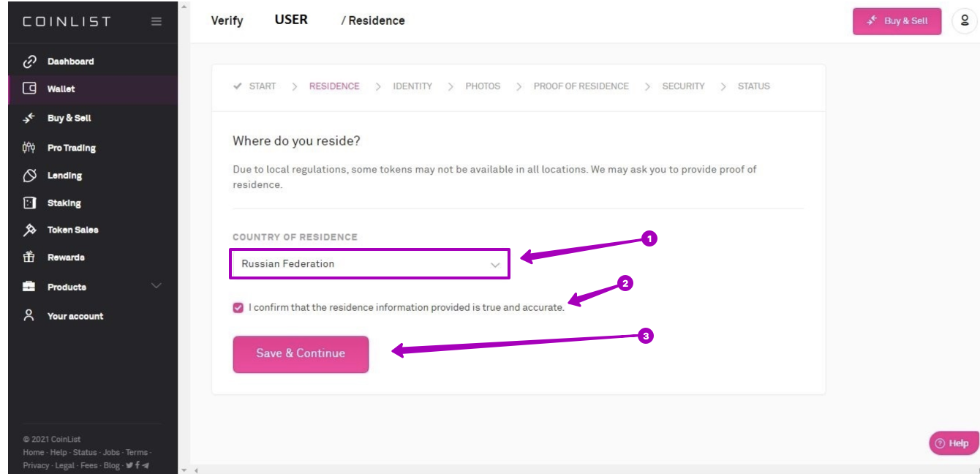The image size is (980, 474).
Task: Open the Country of Residence dropdown
Action: (369, 263)
